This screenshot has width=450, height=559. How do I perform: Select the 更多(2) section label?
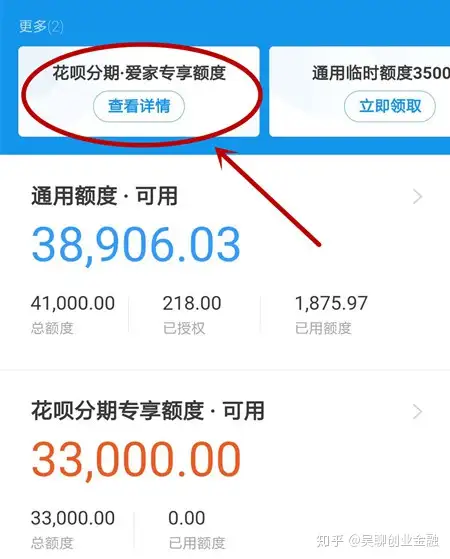[x=41, y=26]
